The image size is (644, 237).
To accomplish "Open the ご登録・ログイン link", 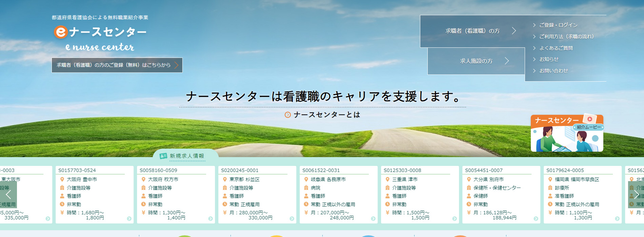I will pyautogui.click(x=558, y=25).
